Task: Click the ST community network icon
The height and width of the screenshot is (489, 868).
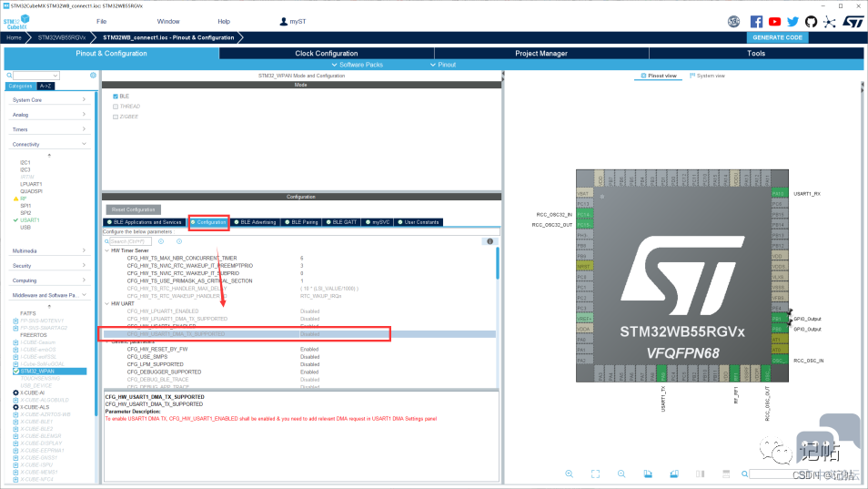Action: (x=829, y=22)
